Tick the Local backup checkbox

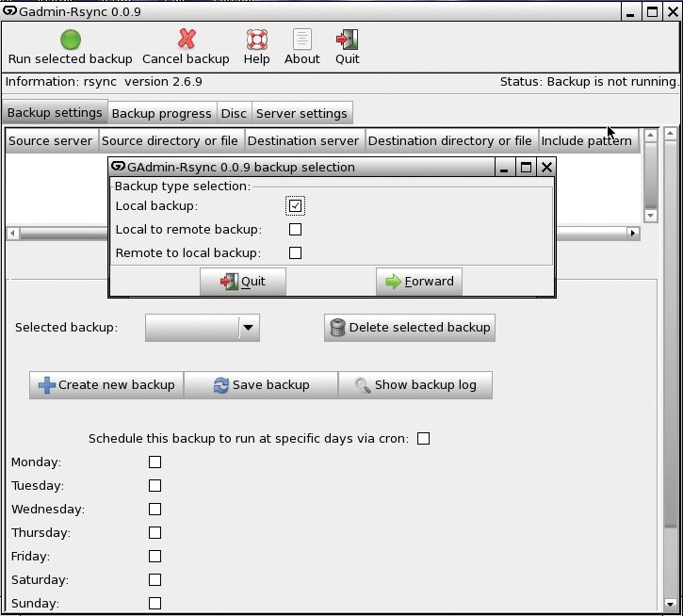click(295, 205)
